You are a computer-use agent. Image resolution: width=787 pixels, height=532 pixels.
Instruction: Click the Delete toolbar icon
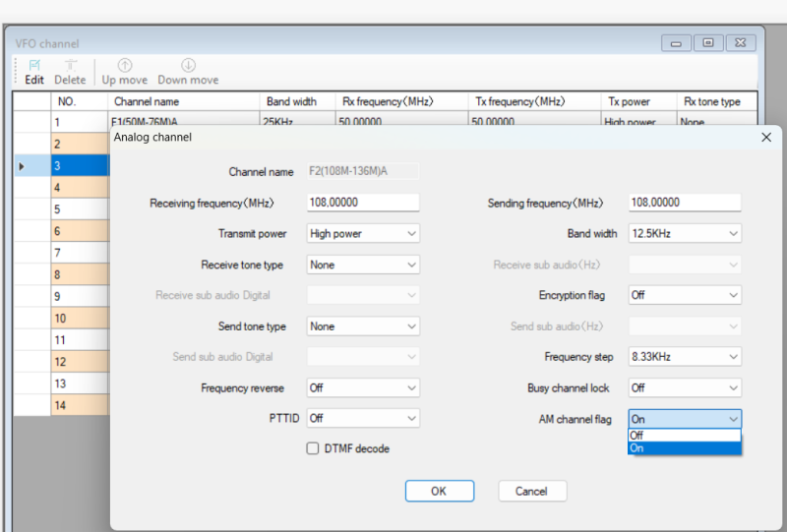[x=70, y=72]
